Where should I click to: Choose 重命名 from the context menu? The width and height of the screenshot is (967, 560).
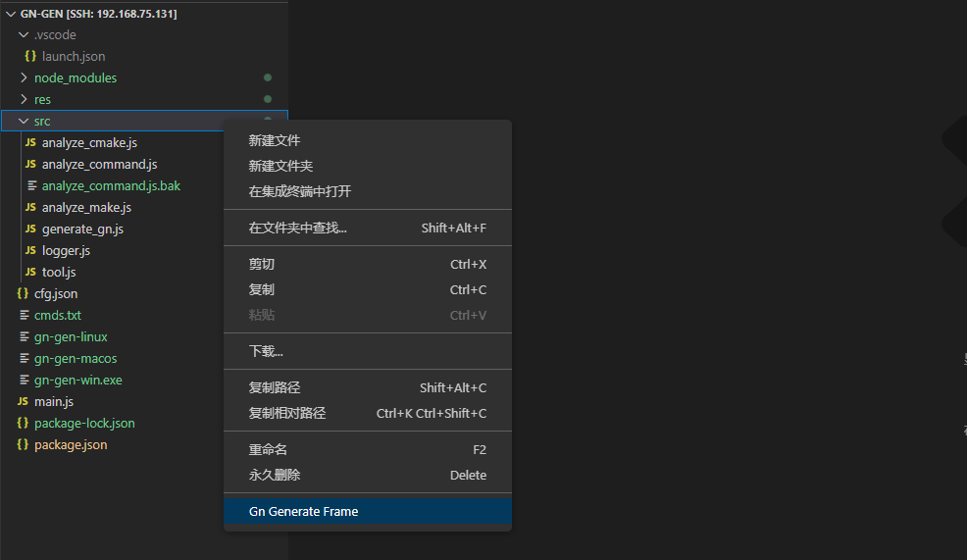tap(268, 450)
